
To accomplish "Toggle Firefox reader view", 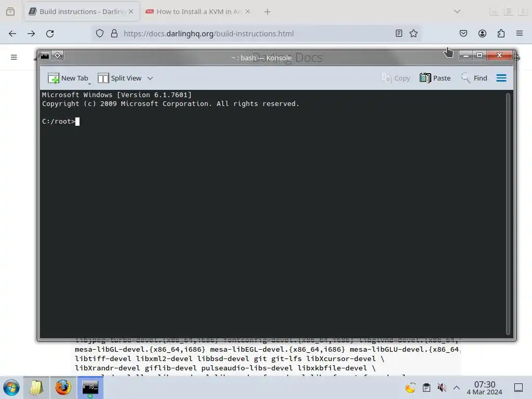I will point(399,33).
